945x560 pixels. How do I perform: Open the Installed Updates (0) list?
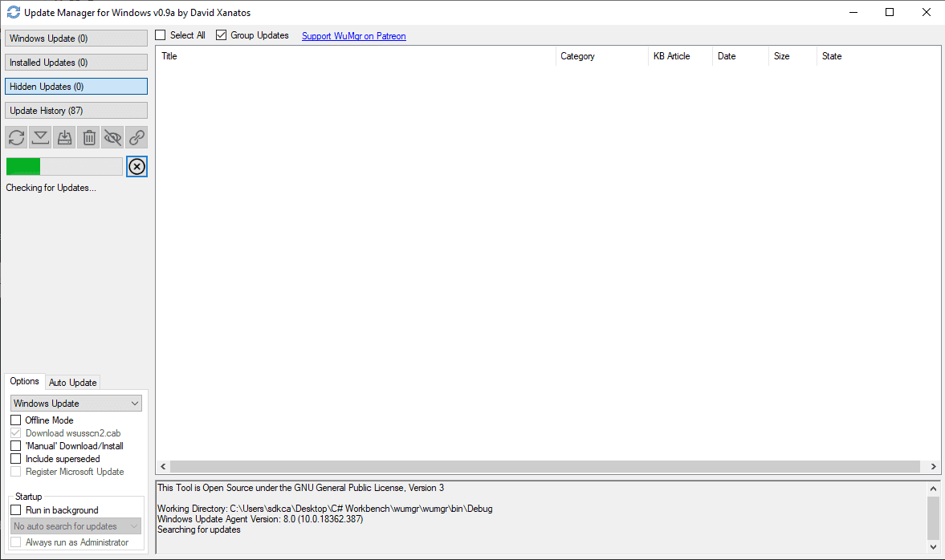pyautogui.click(x=76, y=62)
